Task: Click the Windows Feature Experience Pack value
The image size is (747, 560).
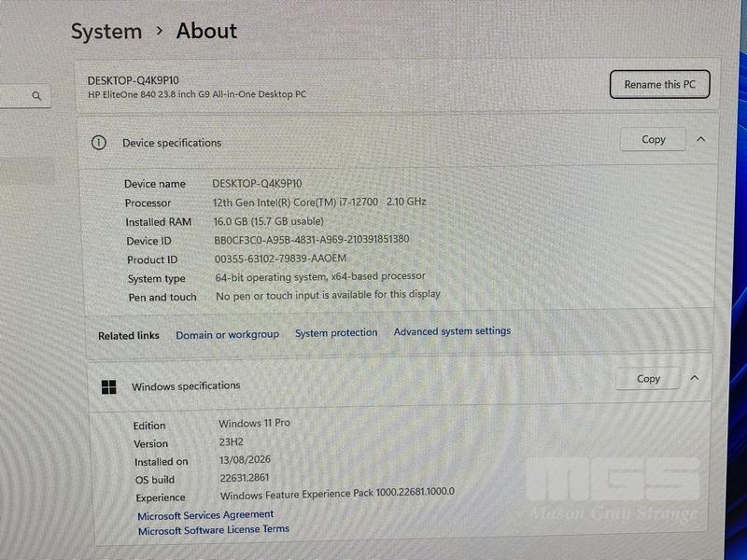Action: (337, 493)
